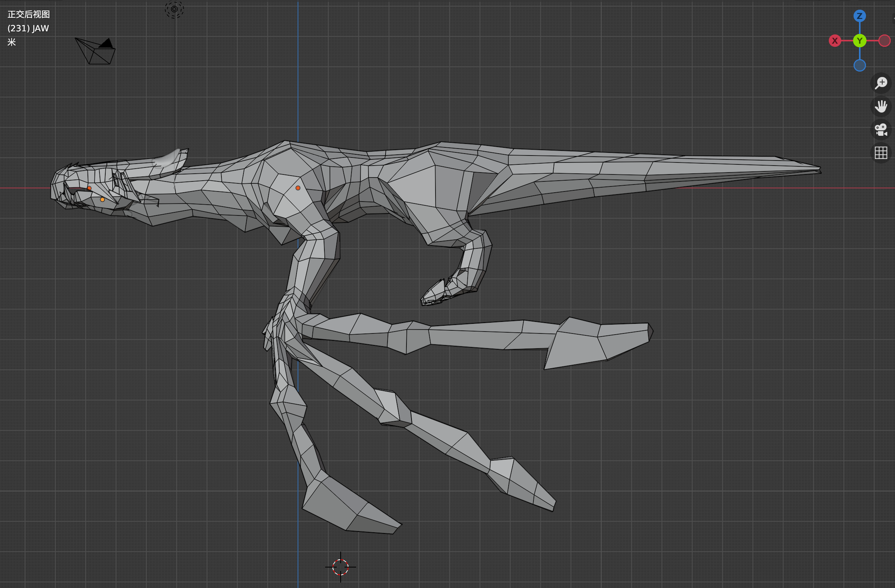Click the zoom magnifier viewport button
This screenshot has width=895, height=588.
pos(881,83)
